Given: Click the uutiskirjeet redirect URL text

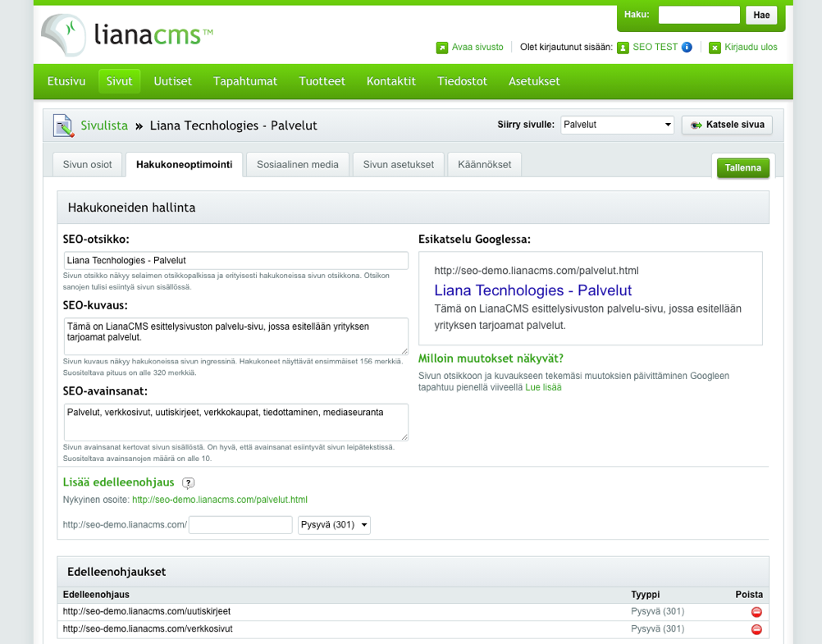Looking at the screenshot, I should tap(147, 611).
